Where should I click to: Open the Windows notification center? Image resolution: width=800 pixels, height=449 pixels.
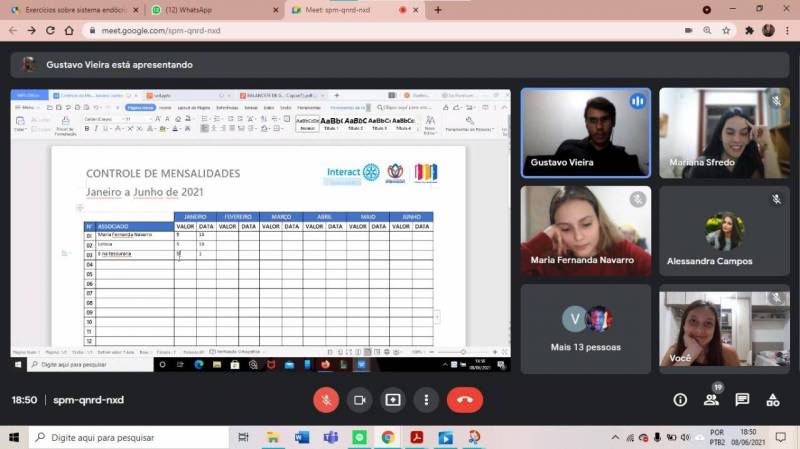(781, 437)
